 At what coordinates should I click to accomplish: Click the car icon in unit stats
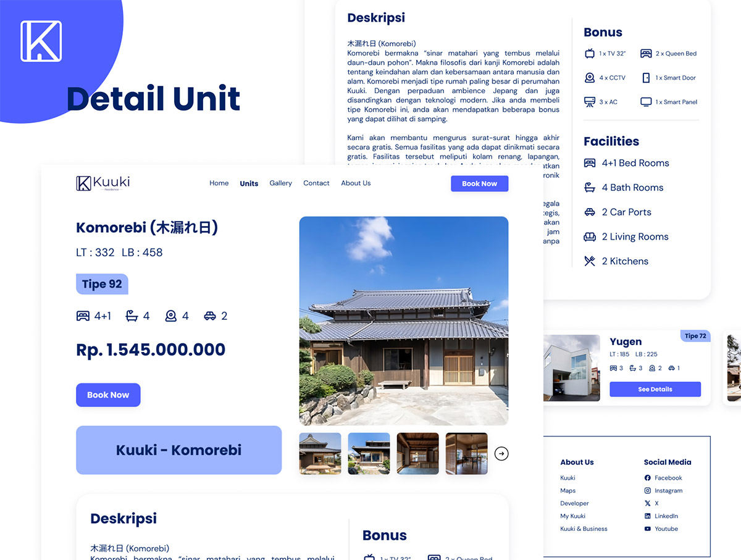click(x=210, y=316)
